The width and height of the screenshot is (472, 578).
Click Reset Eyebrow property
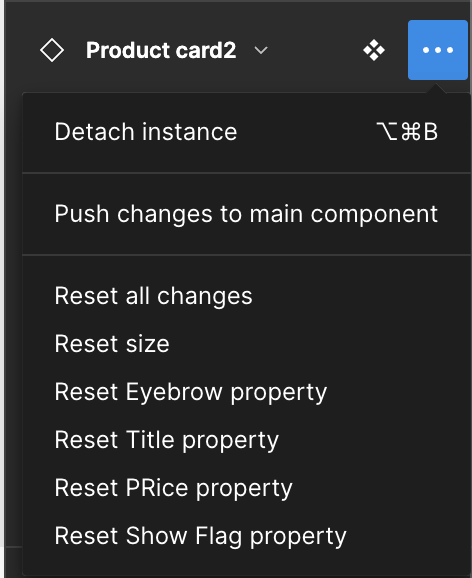pos(246,391)
